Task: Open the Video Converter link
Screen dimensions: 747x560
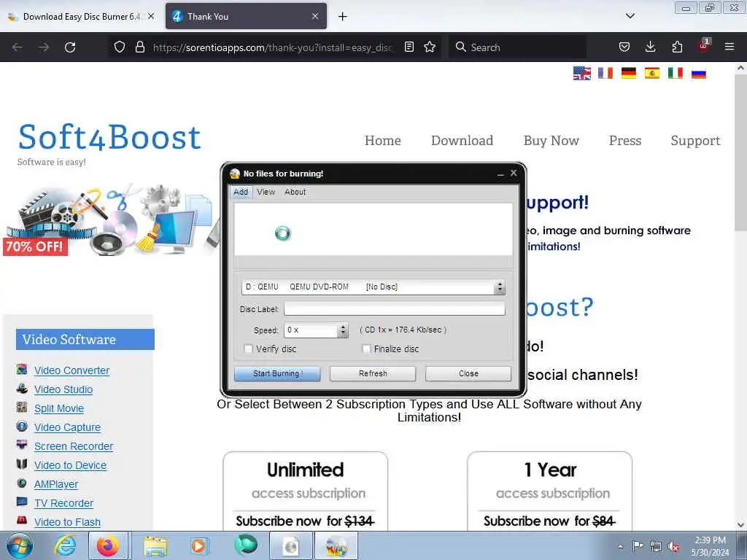Action: [x=71, y=370]
